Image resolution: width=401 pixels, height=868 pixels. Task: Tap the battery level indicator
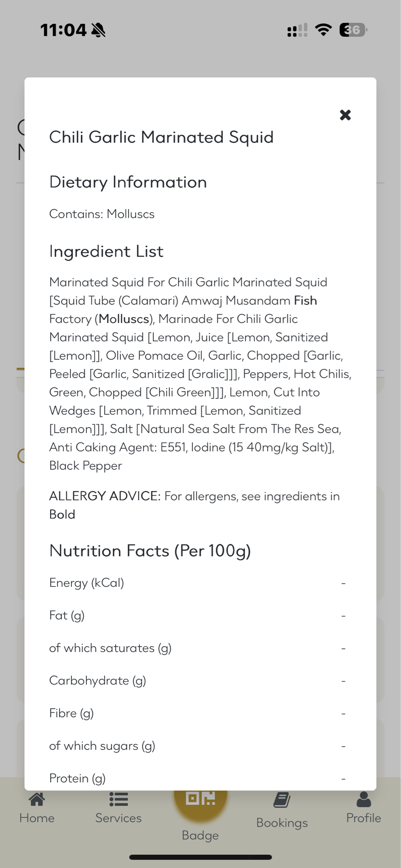click(353, 30)
